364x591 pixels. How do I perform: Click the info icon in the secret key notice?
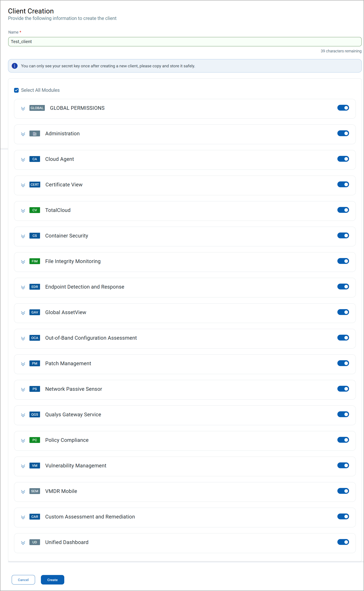pyautogui.click(x=14, y=66)
